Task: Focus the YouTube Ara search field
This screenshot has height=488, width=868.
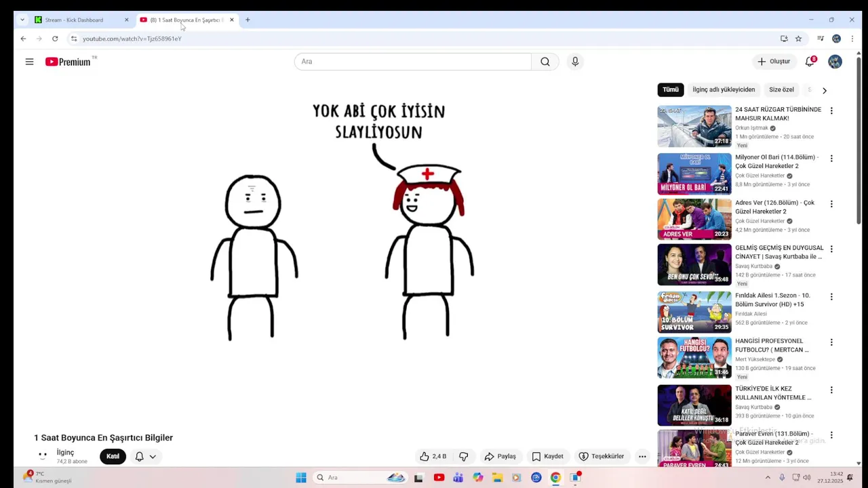Action: (413, 62)
